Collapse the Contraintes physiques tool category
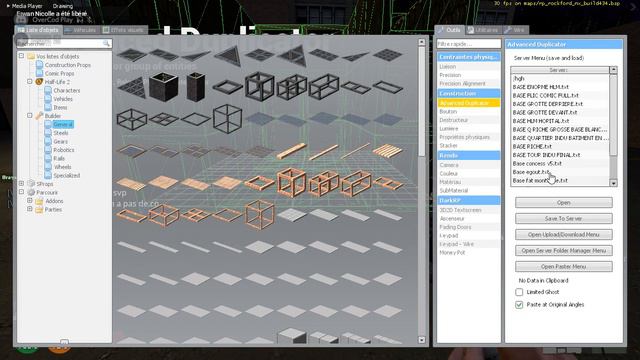The width and height of the screenshot is (640, 360). (468, 57)
